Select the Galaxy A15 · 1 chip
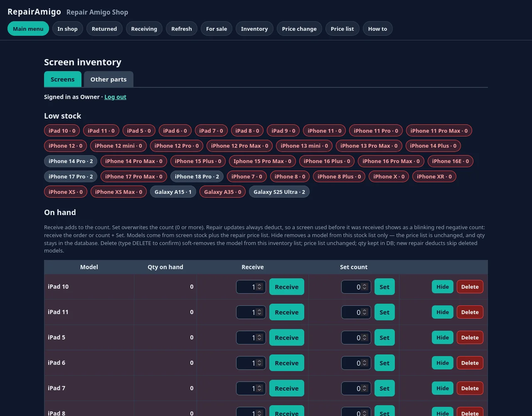532x416 pixels. click(x=173, y=192)
